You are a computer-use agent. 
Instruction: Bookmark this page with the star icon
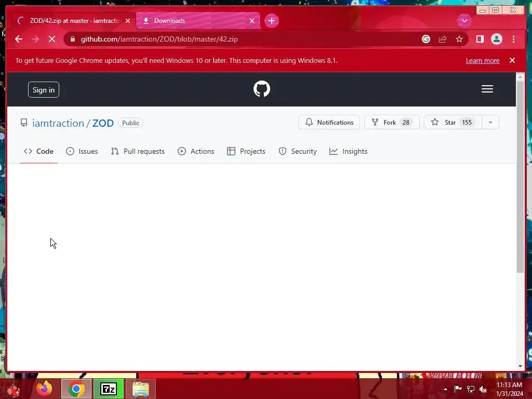pyautogui.click(x=459, y=39)
